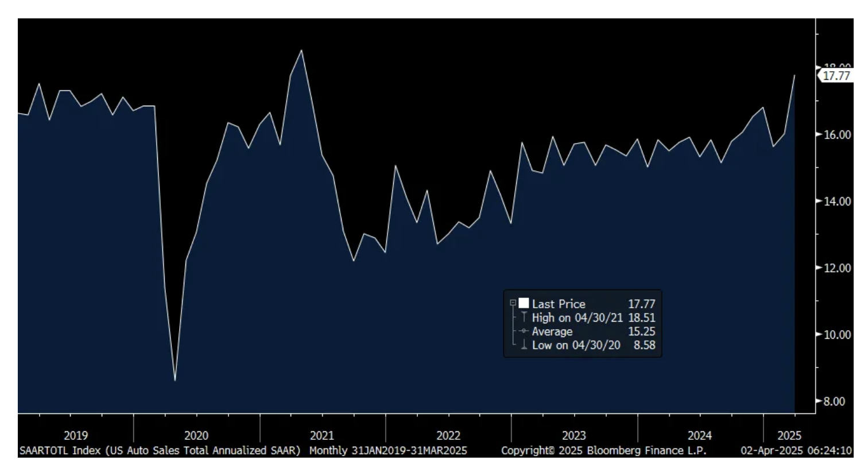
Task: Click the white Last Price color swatch
Action: point(524,303)
